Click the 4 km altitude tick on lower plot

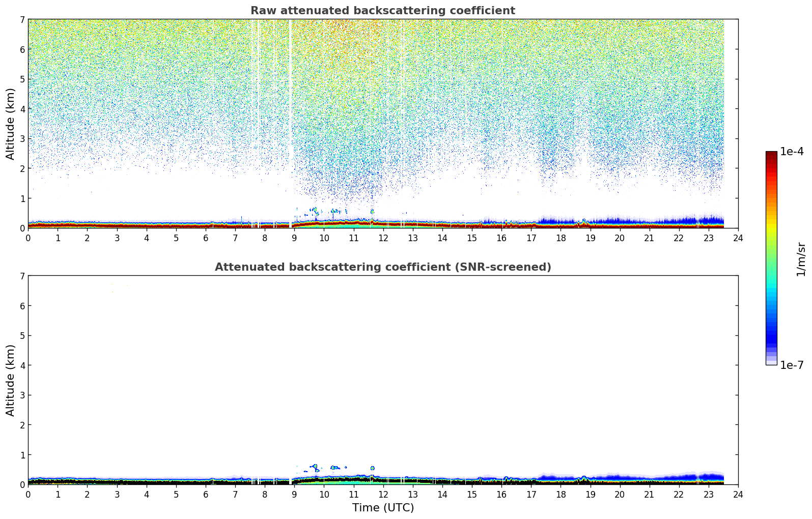tap(22, 365)
